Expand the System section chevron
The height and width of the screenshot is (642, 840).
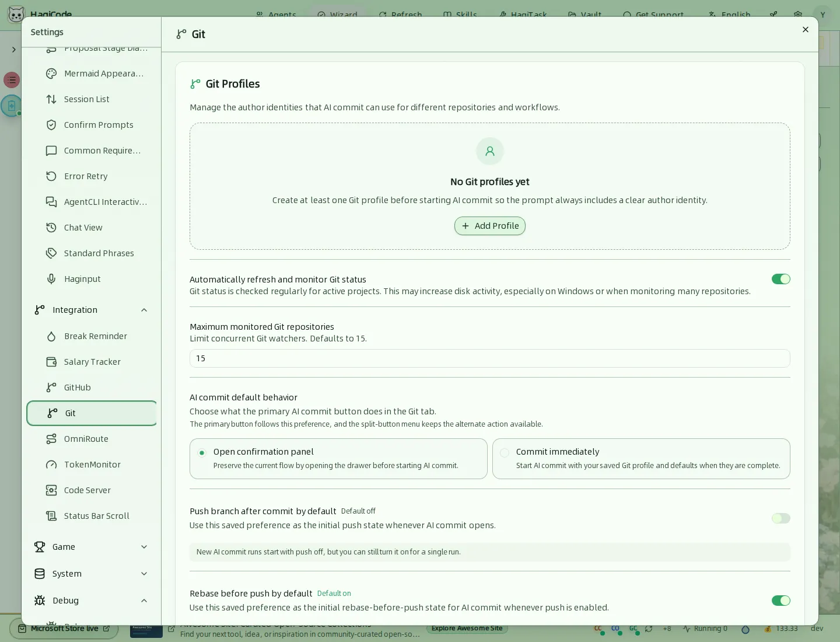(x=144, y=574)
